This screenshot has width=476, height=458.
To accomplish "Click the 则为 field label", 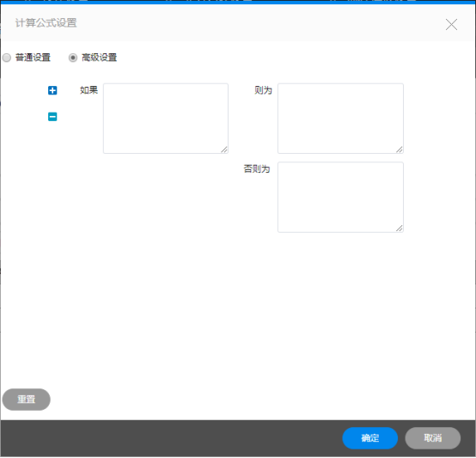I will 263,90.
